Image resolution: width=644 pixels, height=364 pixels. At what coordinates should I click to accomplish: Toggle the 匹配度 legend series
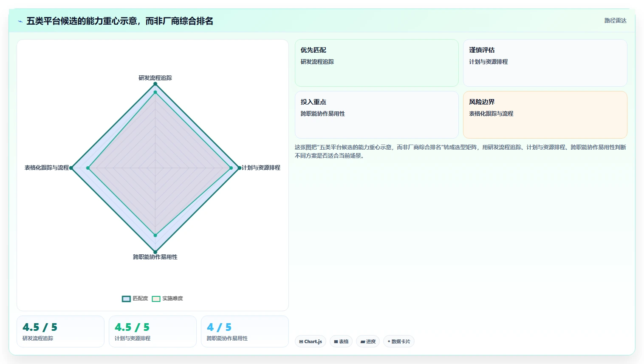point(135,299)
